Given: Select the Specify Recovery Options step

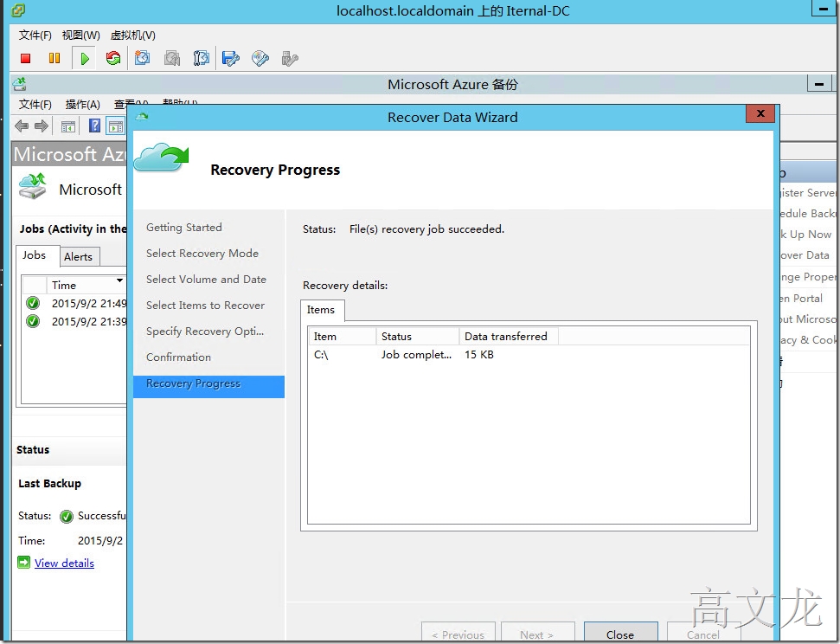Looking at the screenshot, I should click(x=205, y=332).
